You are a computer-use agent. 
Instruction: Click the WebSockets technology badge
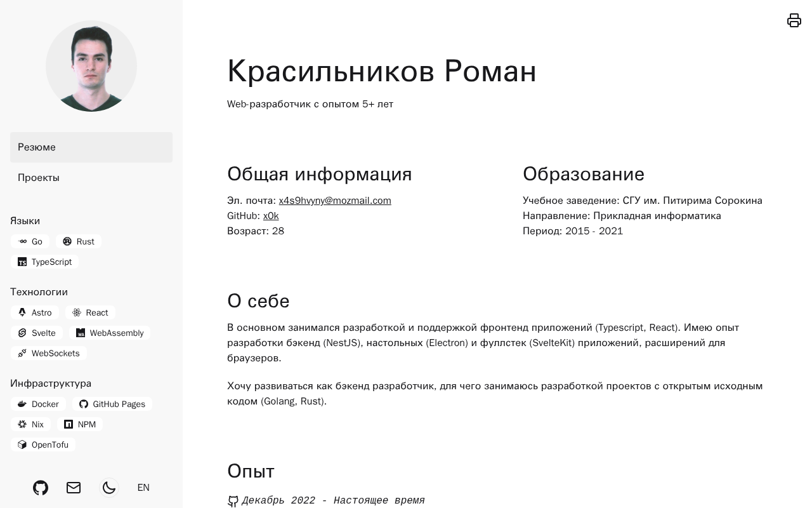click(x=49, y=353)
